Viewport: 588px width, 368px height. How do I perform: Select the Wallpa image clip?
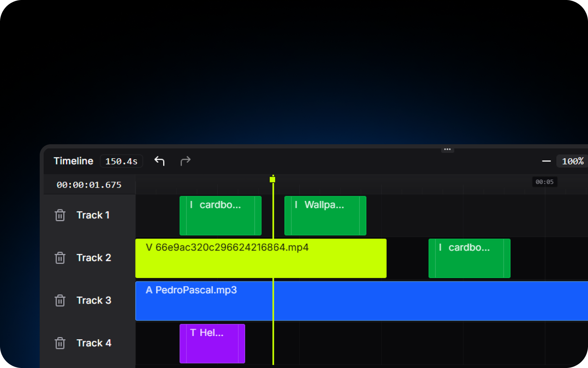(x=325, y=216)
